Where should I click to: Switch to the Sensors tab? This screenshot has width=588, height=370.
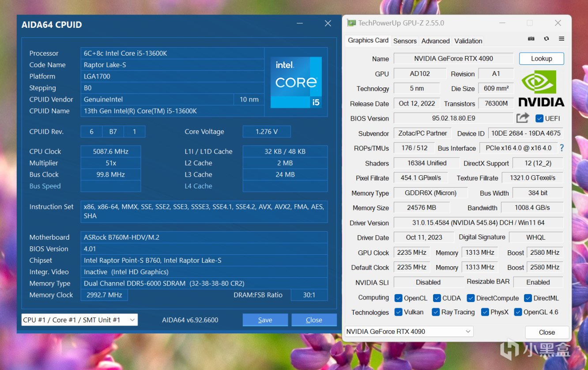pyautogui.click(x=405, y=41)
